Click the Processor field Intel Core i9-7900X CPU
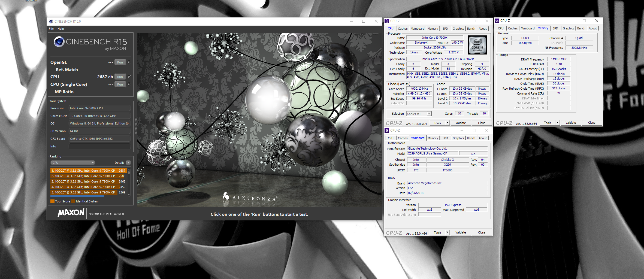Screen dimensions: 644x279 click(99, 108)
